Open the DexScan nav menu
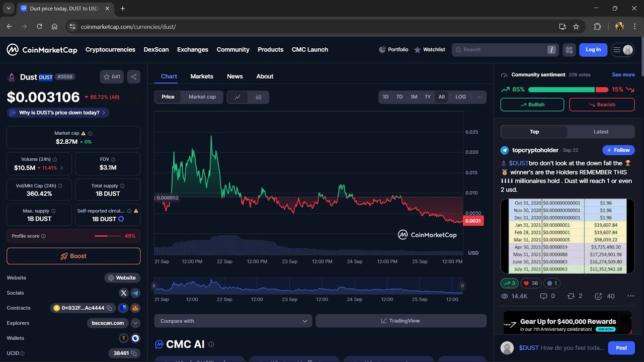644x362 pixels. [156, 50]
